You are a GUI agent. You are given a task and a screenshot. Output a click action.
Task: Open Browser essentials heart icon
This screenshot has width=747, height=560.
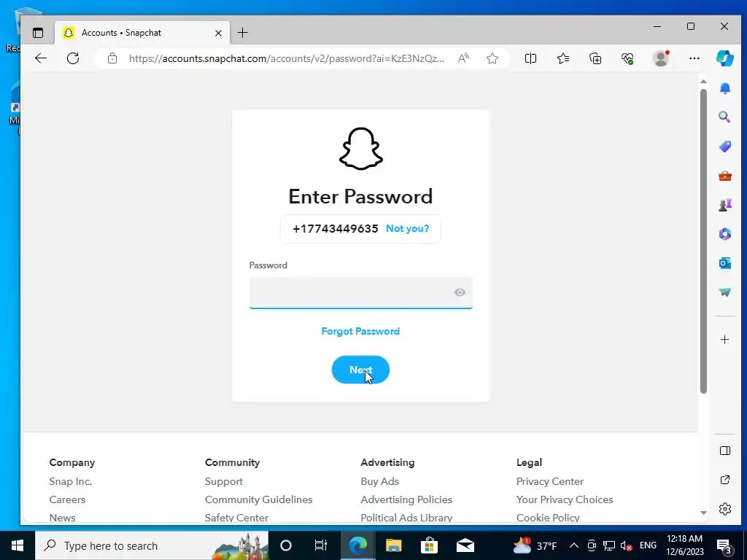[627, 58]
